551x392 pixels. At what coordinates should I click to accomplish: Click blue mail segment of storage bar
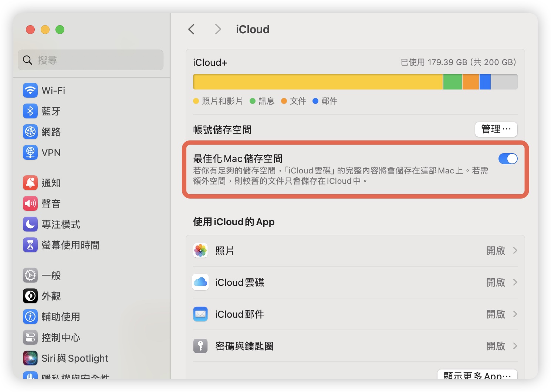485,82
